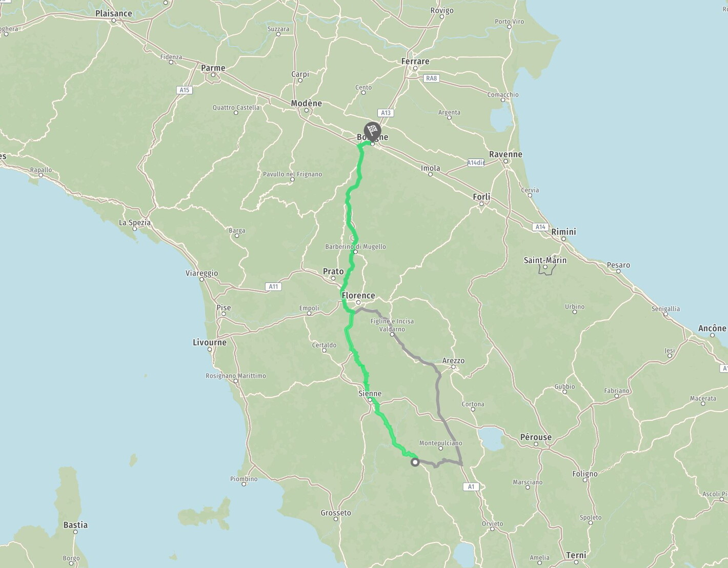
Task: Click the A14 highway shield near Rimini
Action: coord(540,227)
